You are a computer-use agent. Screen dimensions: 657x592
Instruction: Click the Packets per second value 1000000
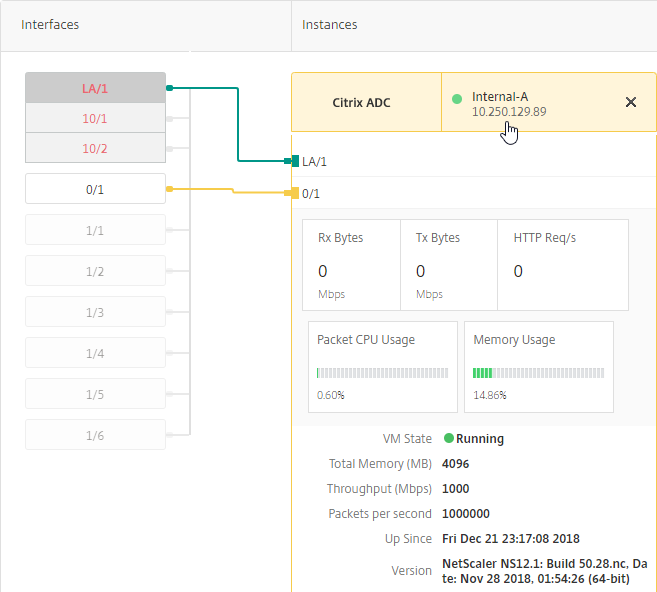(x=466, y=514)
